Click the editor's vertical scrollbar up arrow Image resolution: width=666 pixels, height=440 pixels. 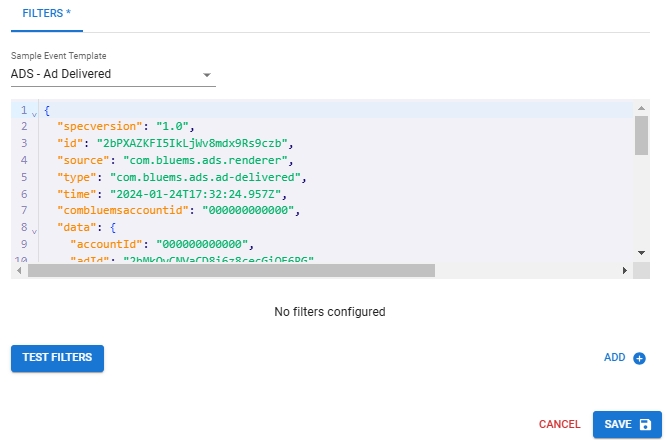pos(641,108)
